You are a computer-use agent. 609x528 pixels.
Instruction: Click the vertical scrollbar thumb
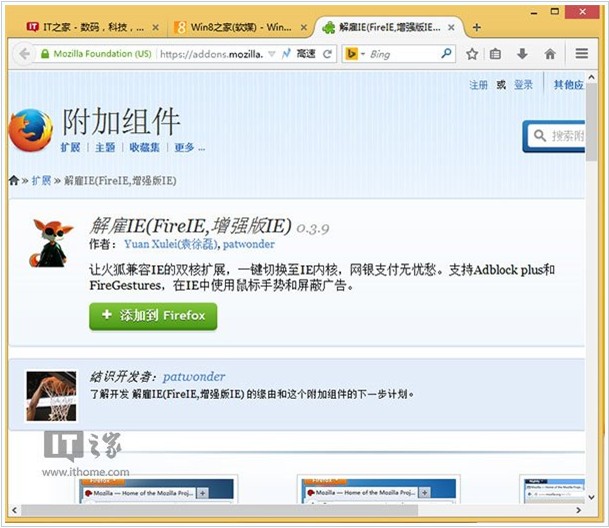[591, 122]
